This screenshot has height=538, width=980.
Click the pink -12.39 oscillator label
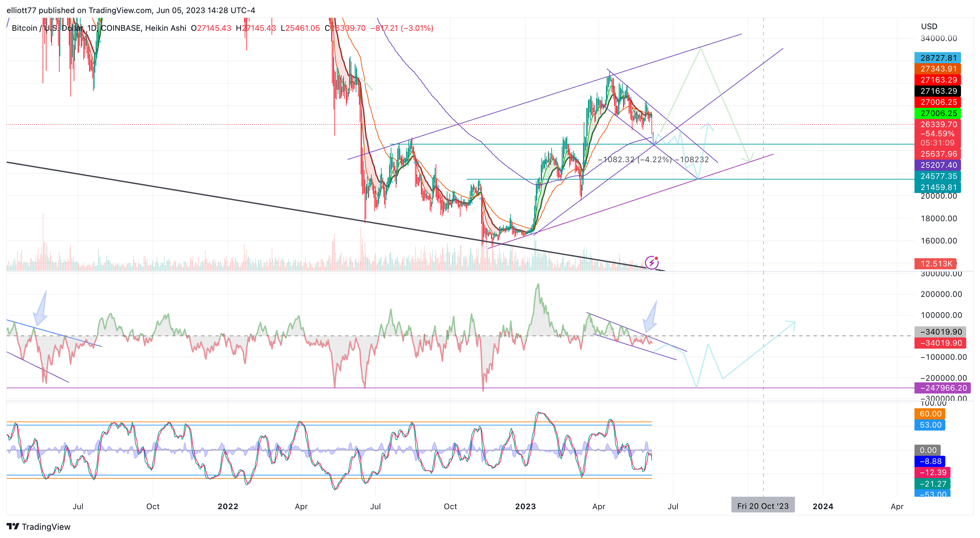tap(933, 472)
